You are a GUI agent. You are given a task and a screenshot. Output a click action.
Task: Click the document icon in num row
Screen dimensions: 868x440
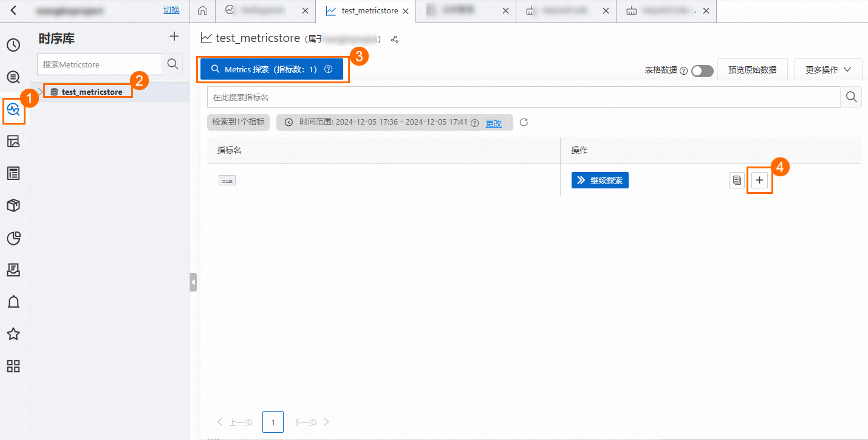point(737,180)
